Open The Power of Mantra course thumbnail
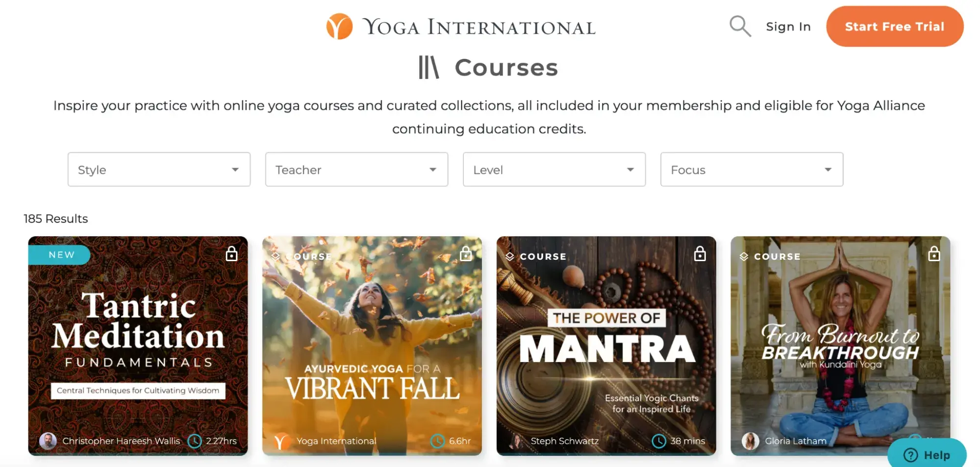The width and height of the screenshot is (980, 467). click(x=606, y=346)
